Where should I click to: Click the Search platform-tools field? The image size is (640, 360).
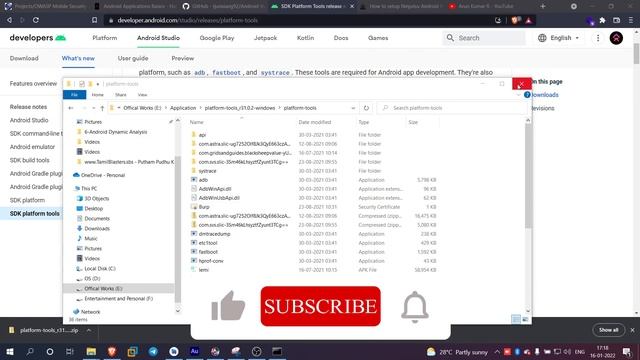tap(451, 108)
